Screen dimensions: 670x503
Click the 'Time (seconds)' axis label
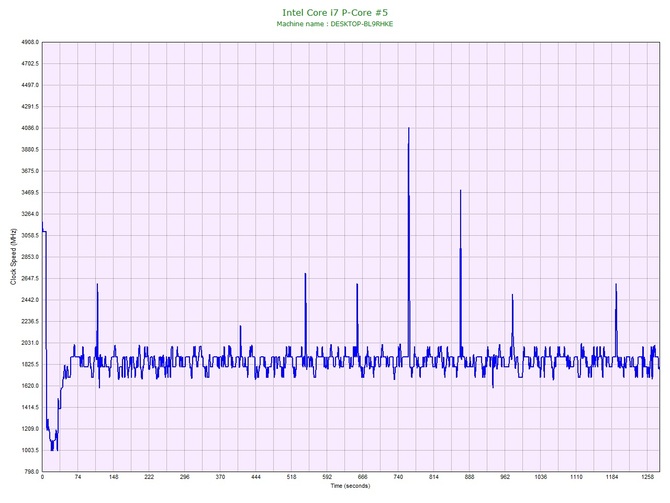350,486
